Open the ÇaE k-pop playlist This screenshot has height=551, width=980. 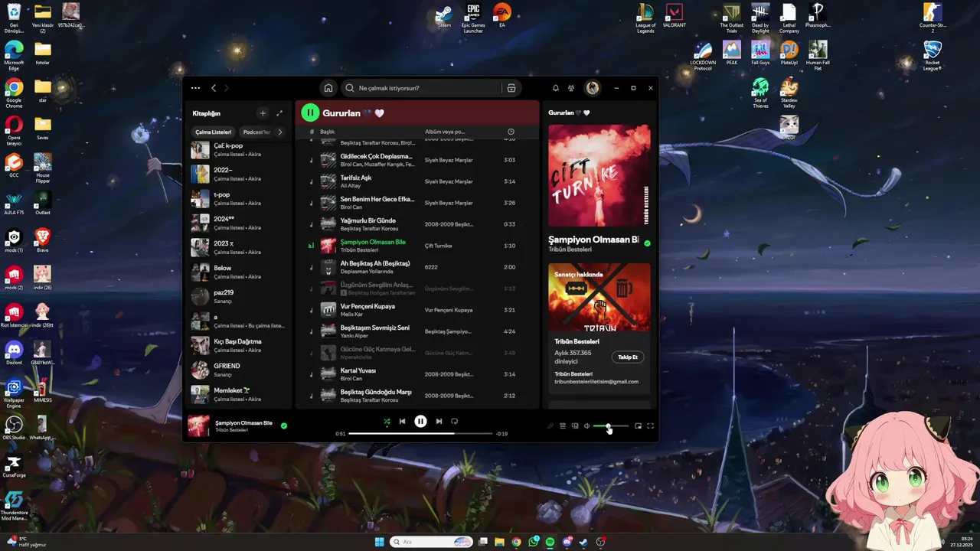point(239,150)
